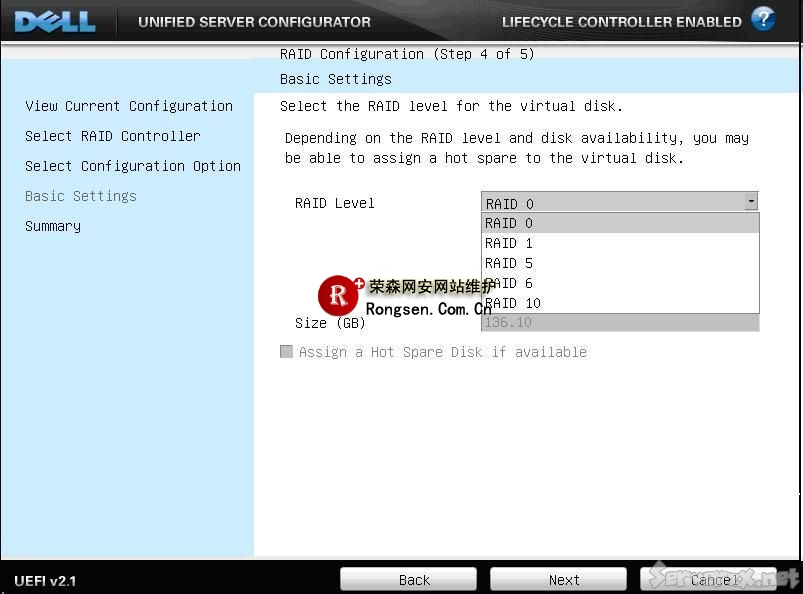The width and height of the screenshot is (803, 594).
Task: Go to Select RAID Controller step
Action: pyautogui.click(x=113, y=136)
